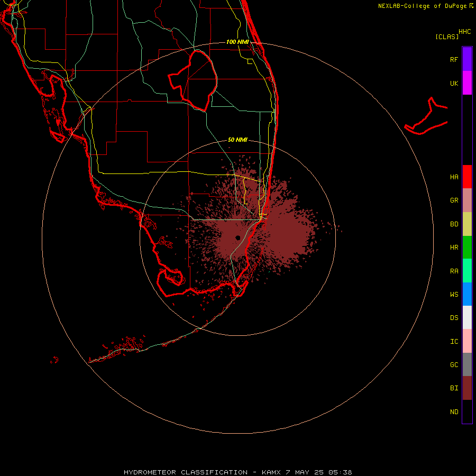Image resolution: width=476 pixels, height=476 pixels.
Task: Click the NEXLAB-College of DuPage credit text
Action: [x=422, y=6]
